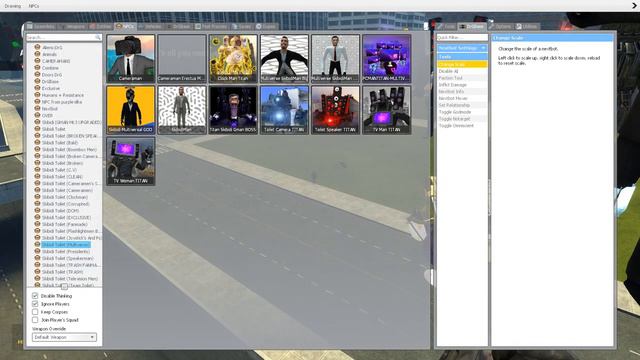This screenshot has height=360, width=640.
Task: Click the icon beside Doors DrG category
Action: click(38, 75)
